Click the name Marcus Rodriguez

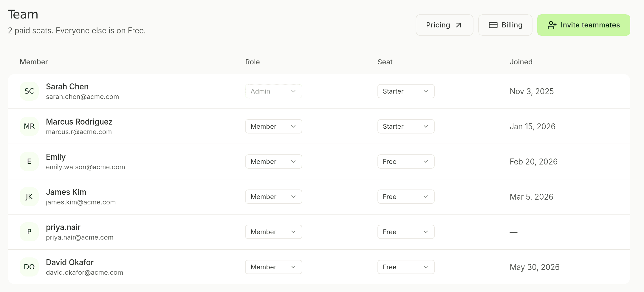pyautogui.click(x=79, y=122)
